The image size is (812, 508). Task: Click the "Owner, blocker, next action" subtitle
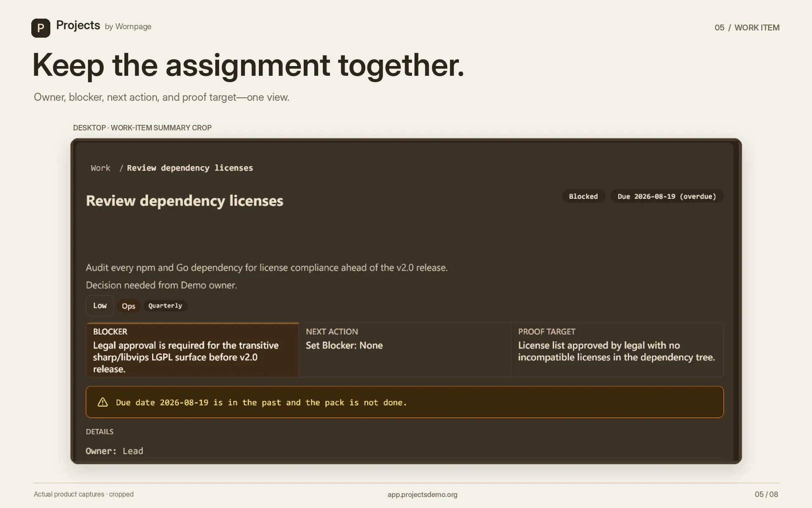tap(162, 97)
